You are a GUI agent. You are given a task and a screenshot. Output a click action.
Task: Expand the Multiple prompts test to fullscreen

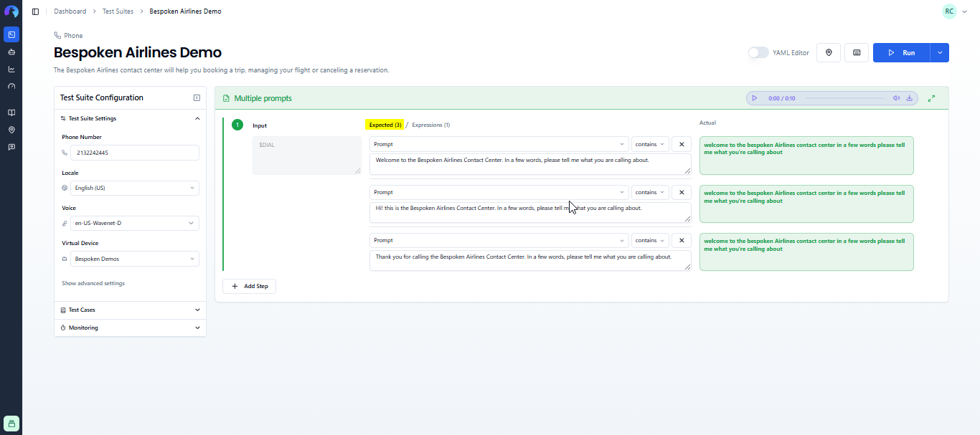coord(931,98)
